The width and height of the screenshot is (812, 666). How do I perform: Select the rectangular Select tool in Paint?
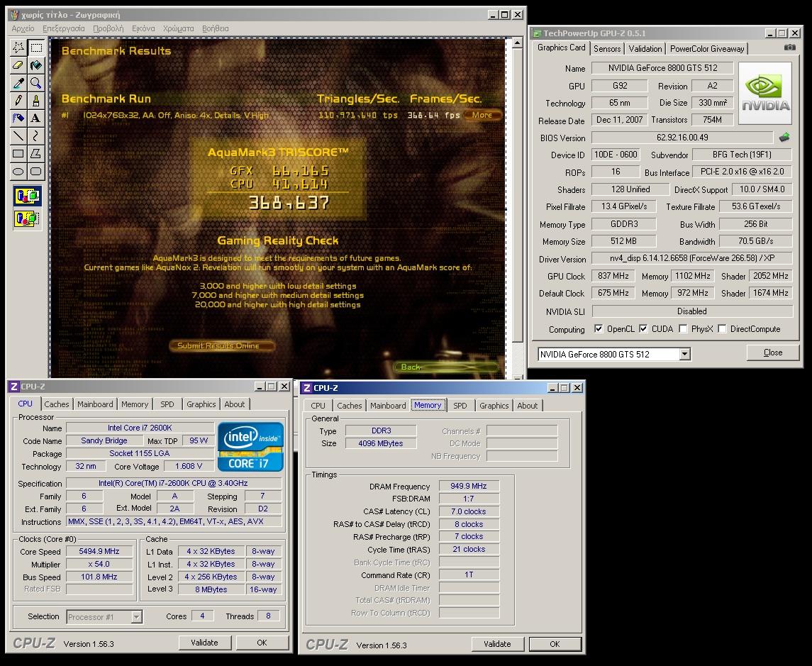click(36, 48)
